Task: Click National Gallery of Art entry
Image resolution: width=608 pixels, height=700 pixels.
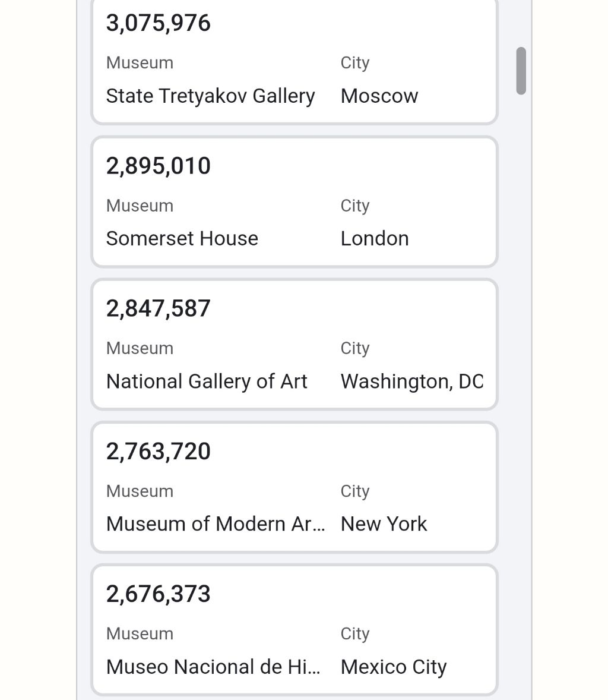Action: pos(207,381)
